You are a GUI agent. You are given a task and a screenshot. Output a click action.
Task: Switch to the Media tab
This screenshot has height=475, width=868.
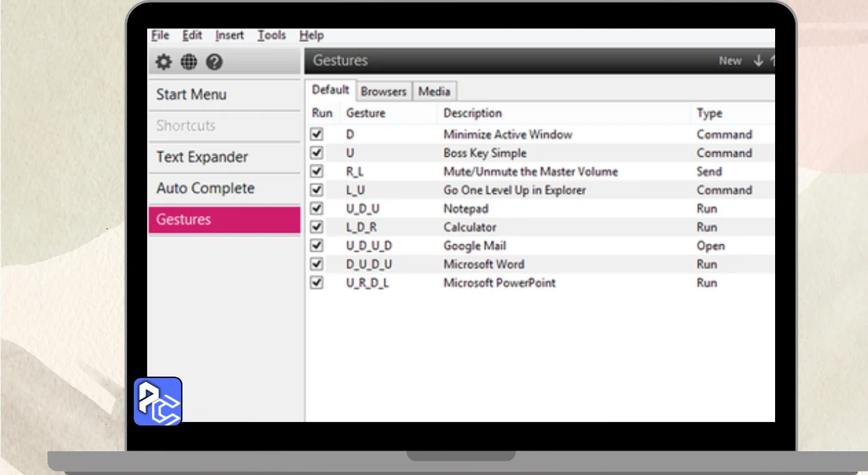tap(434, 92)
